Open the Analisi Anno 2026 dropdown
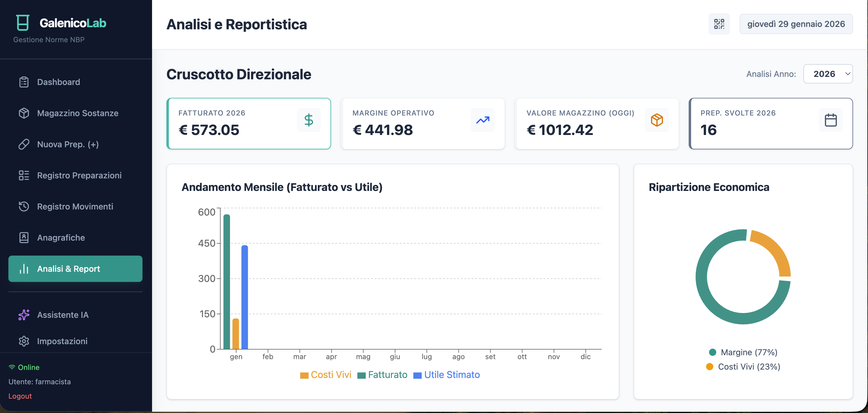Screen dimensions: 868x413 (828, 74)
